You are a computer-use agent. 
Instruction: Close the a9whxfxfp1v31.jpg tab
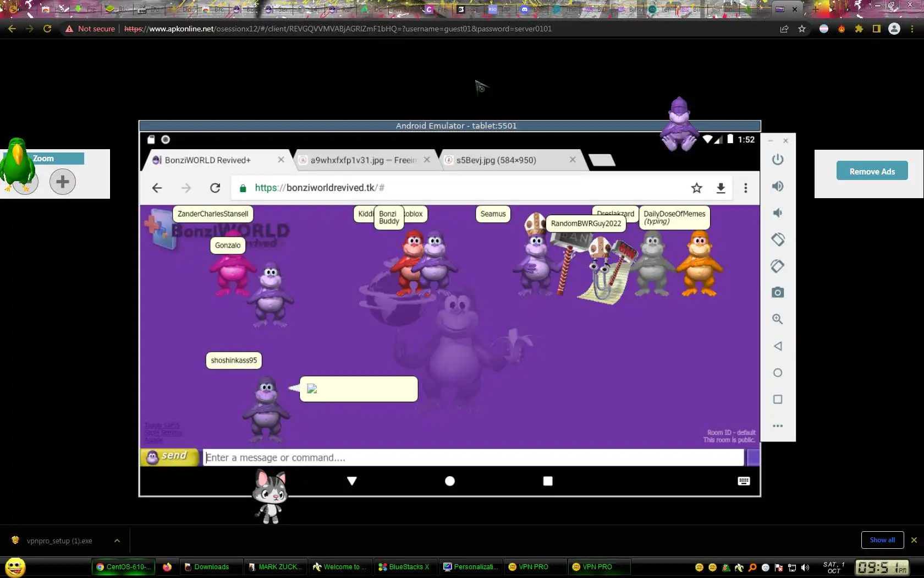click(x=427, y=160)
